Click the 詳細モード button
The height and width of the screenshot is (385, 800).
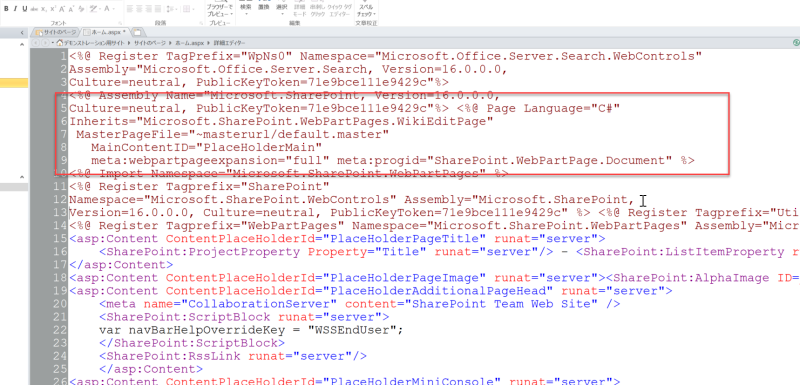[x=299, y=9]
